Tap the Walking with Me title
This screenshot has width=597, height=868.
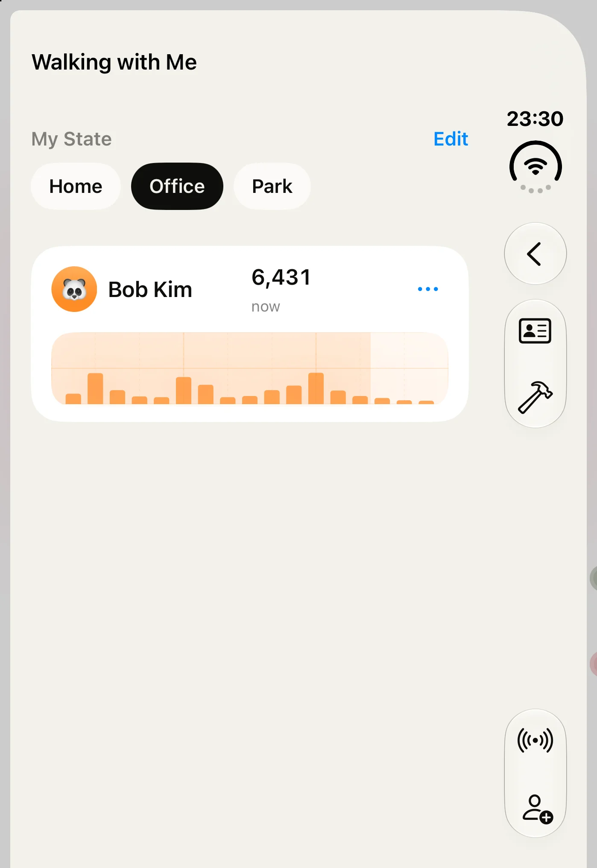click(x=114, y=62)
